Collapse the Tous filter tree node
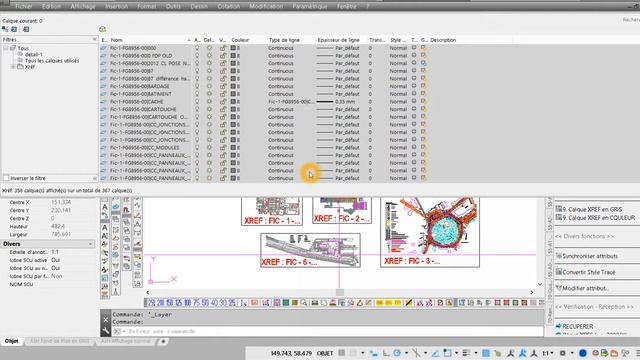The width and height of the screenshot is (640, 360). (x=6, y=48)
